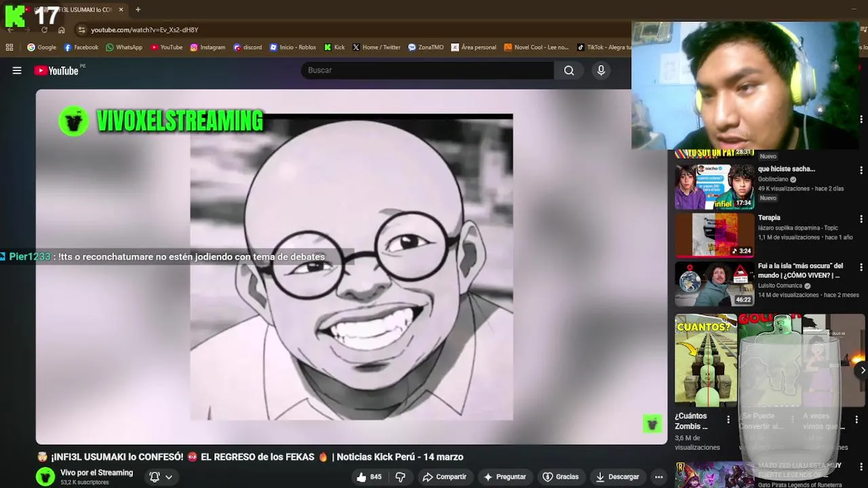Open the Home / Twitter bookmark
Viewport: 868px width, 488px height.
click(x=376, y=47)
